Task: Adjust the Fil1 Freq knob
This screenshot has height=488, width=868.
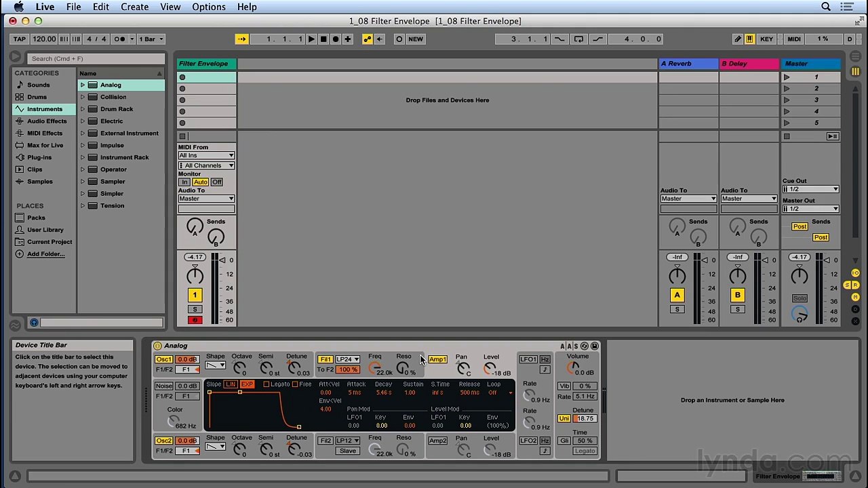Action: point(374,368)
